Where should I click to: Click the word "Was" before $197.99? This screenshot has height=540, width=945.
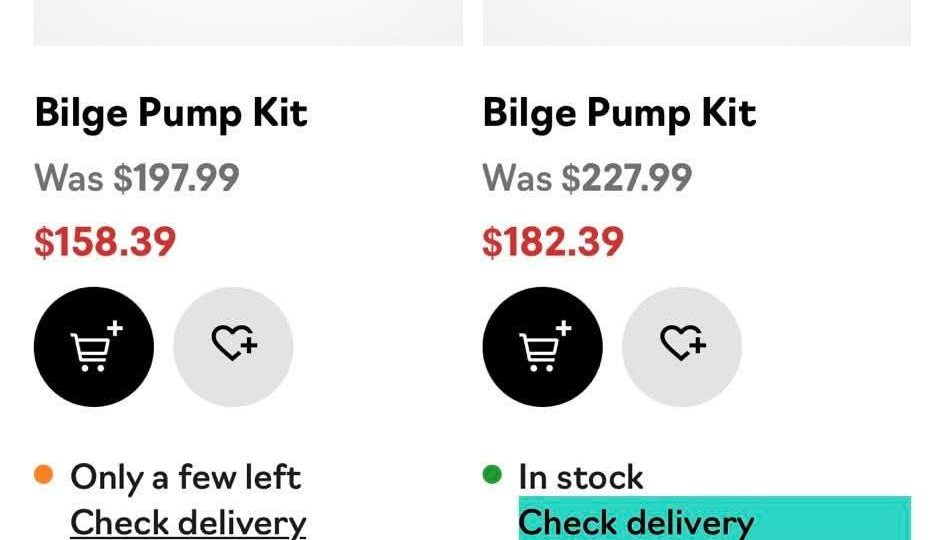coord(69,178)
